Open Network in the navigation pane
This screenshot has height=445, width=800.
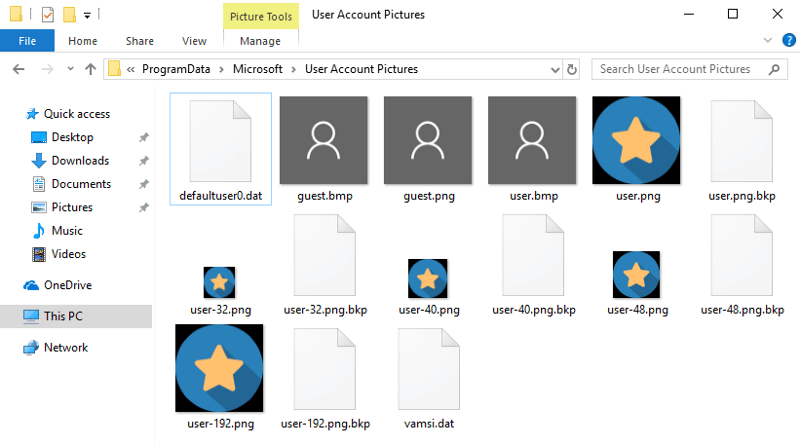[x=66, y=348]
